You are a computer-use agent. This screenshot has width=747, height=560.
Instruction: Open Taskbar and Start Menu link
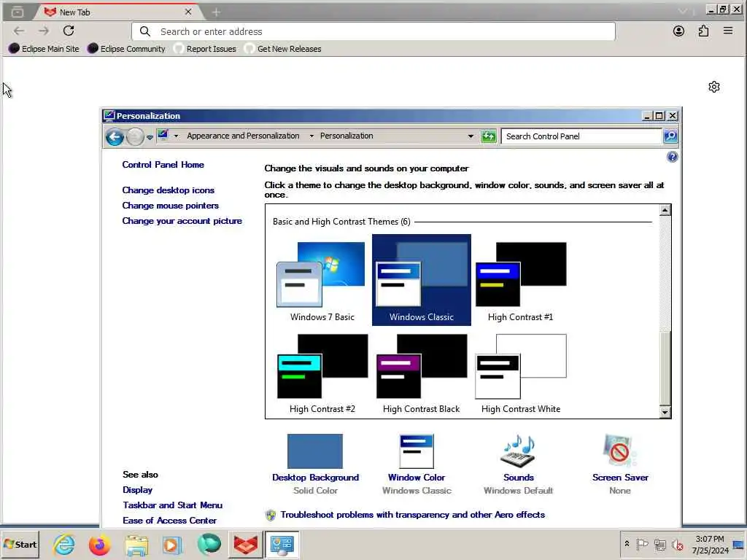(172, 505)
